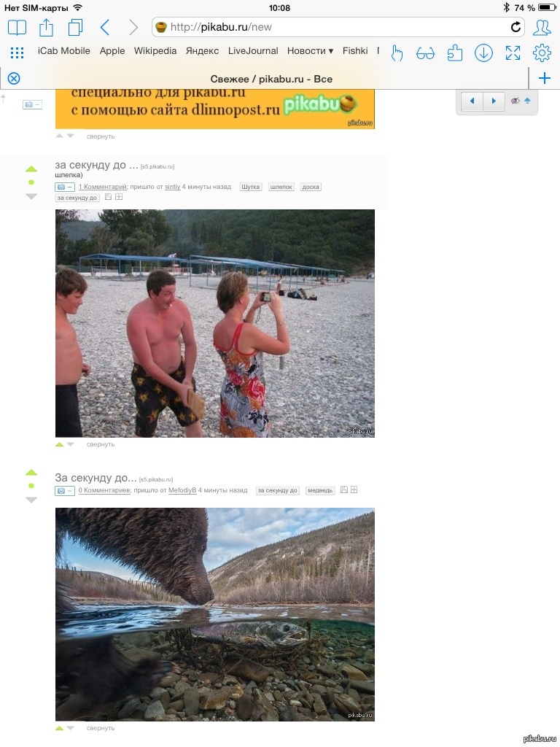Enter fullscreen with the expand arrows icon

pos(513,53)
